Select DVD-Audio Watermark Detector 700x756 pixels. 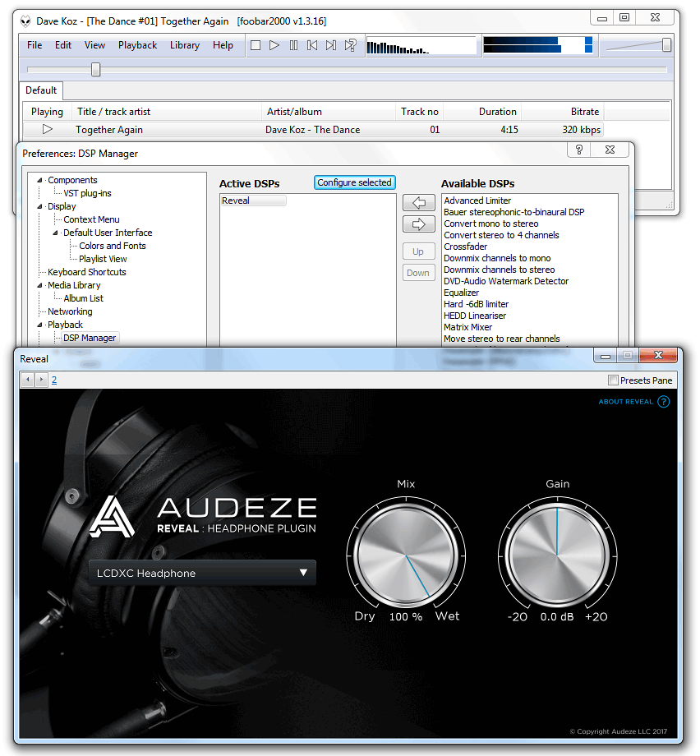click(x=506, y=281)
